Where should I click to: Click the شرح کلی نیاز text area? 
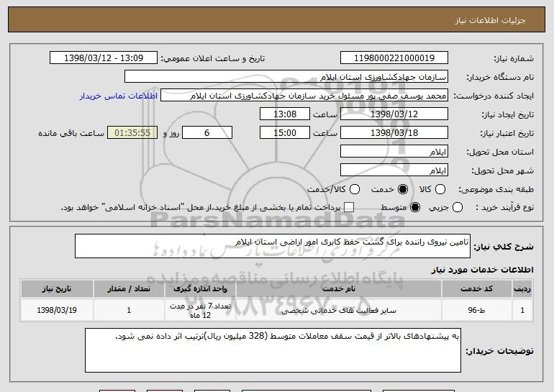(x=273, y=246)
